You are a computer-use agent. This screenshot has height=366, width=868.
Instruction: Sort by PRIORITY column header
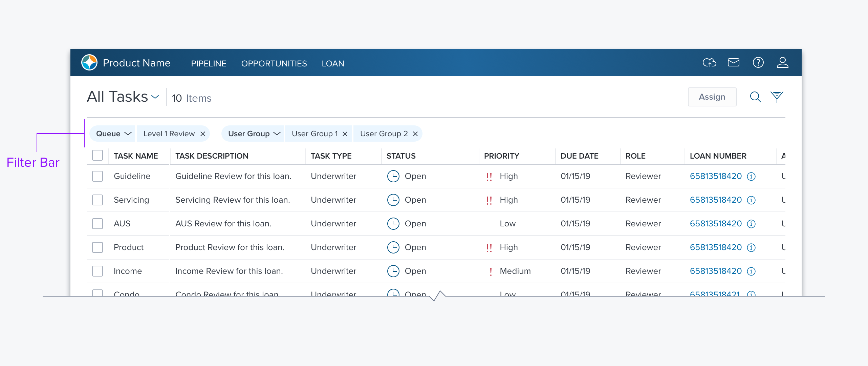(x=501, y=156)
